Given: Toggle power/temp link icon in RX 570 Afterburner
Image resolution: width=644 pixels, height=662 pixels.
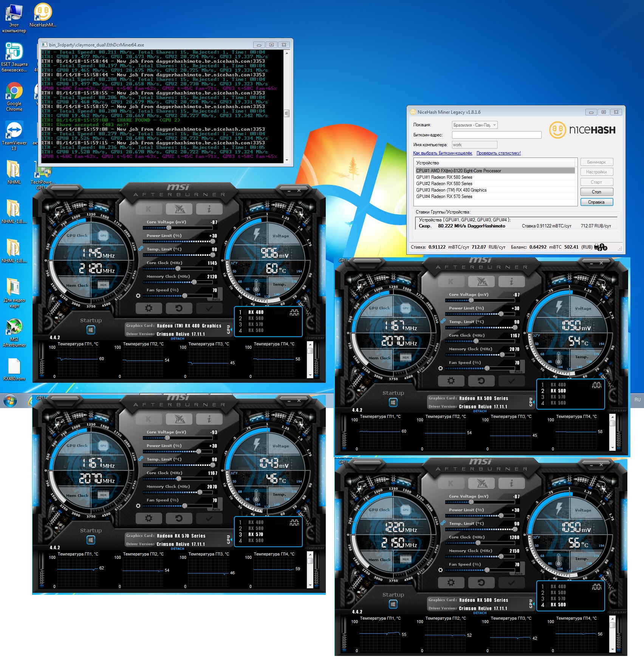Looking at the screenshot, I should 140,459.
